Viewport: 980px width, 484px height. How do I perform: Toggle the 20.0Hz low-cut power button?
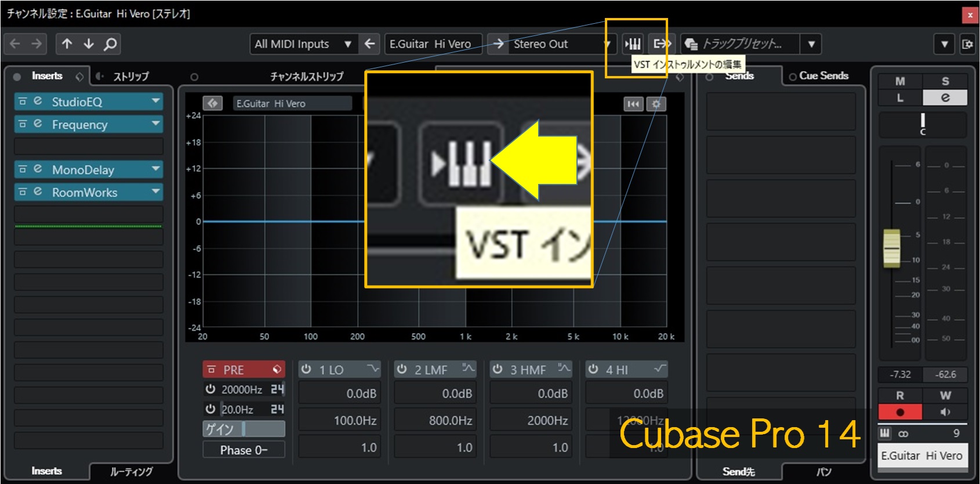pyautogui.click(x=210, y=409)
